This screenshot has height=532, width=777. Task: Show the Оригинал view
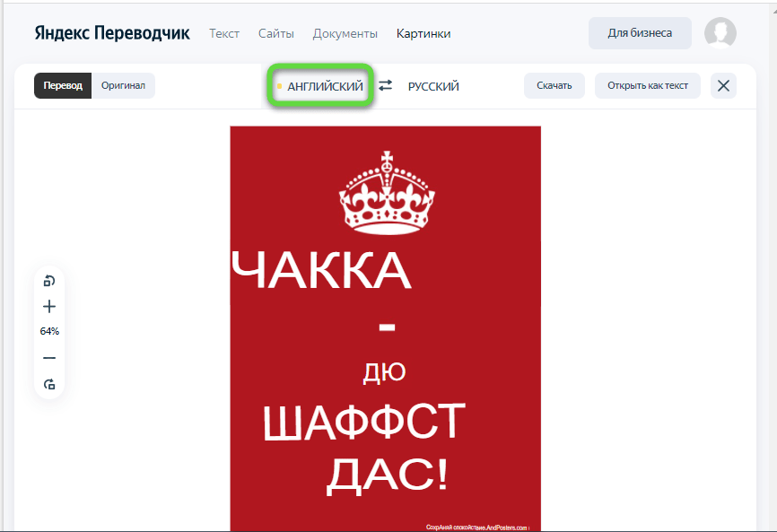pos(124,86)
